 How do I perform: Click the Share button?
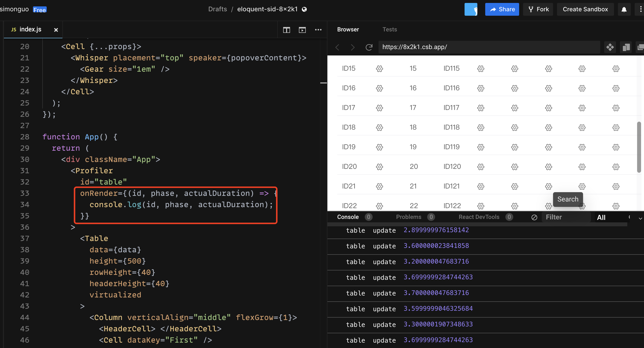(502, 9)
